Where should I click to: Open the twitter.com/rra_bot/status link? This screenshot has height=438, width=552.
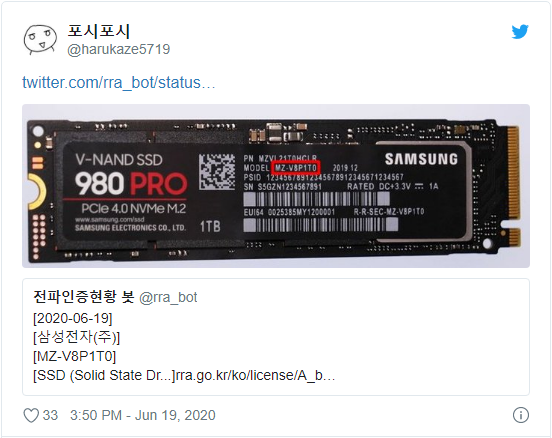[119, 82]
